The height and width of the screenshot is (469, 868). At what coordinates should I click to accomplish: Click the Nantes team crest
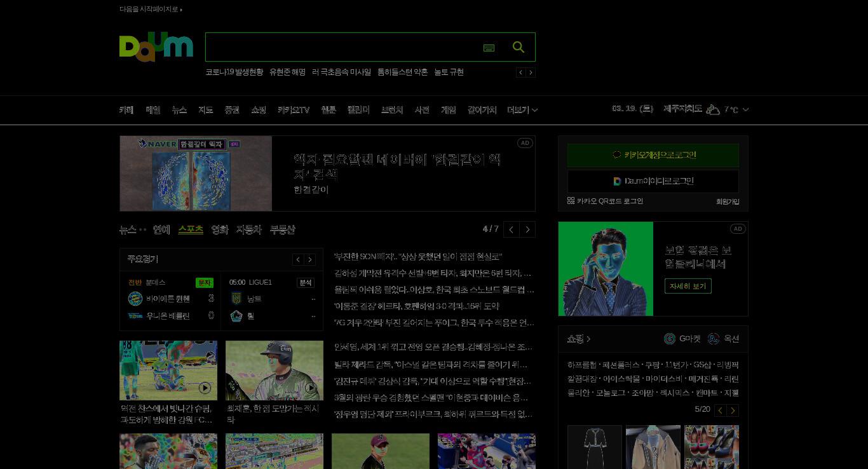[x=236, y=299]
